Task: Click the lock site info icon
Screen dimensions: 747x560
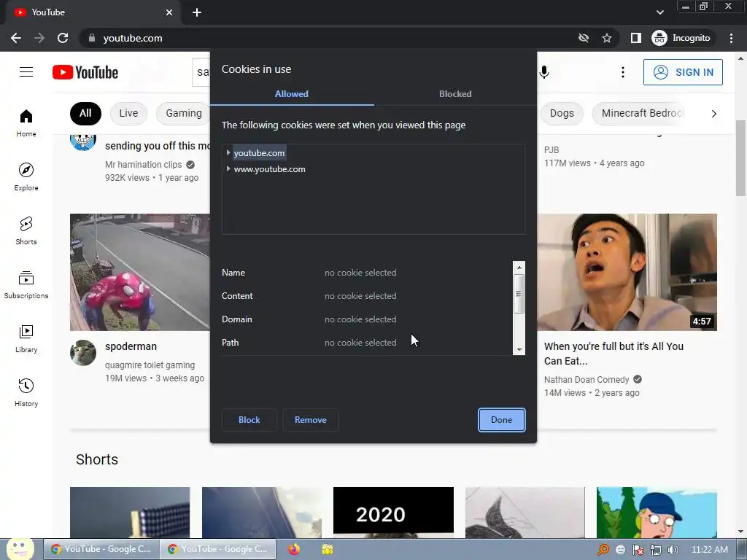Action: click(x=92, y=38)
